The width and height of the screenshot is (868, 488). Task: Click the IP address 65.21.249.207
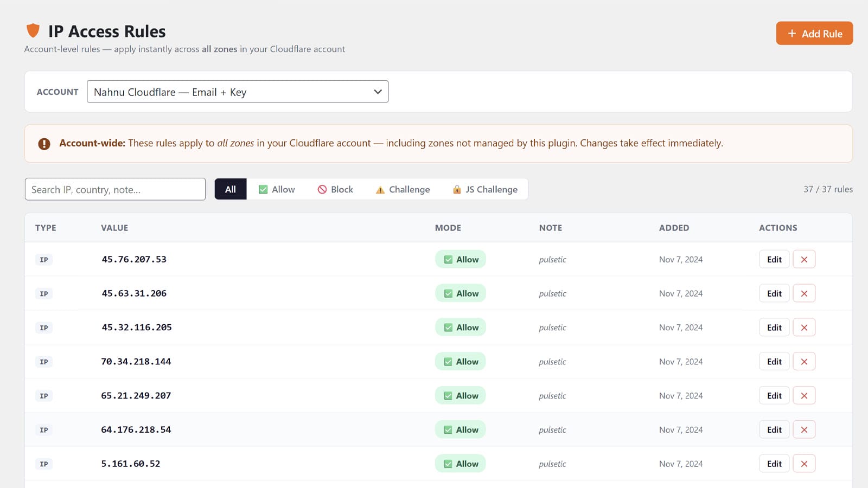click(x=136, y=396)
